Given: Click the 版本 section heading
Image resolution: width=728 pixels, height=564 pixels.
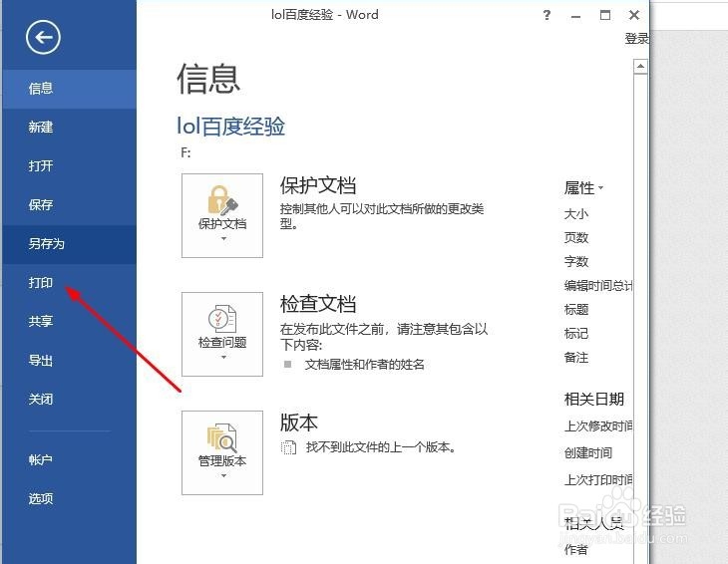Looking at the screenshot, I should click(x=299, y=423).
